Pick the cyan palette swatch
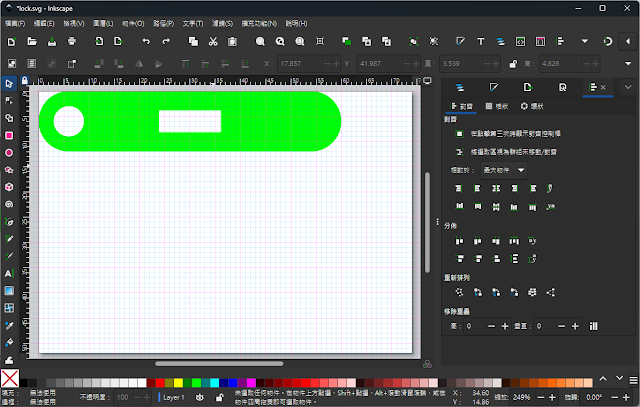The width and height of the screenshot is (640, 407). coord(215,383)
